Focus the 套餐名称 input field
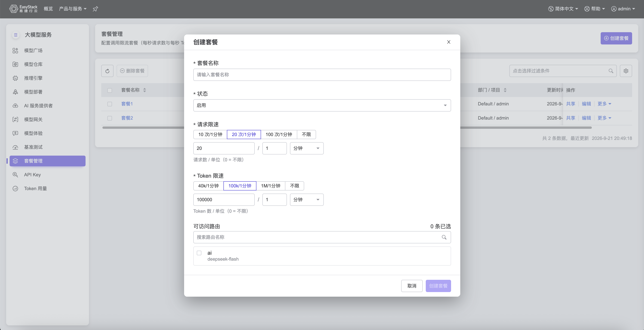The image size is (644, 330). click(x=322, y=75)
